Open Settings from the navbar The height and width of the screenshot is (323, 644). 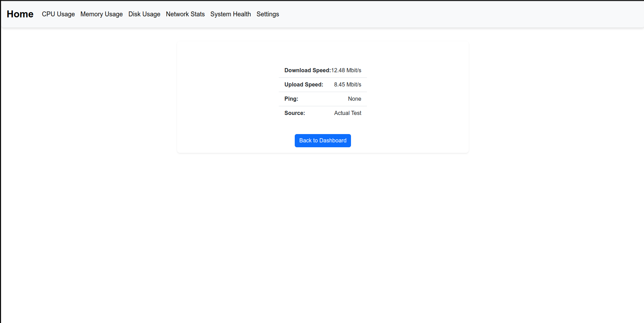(268, 14)
